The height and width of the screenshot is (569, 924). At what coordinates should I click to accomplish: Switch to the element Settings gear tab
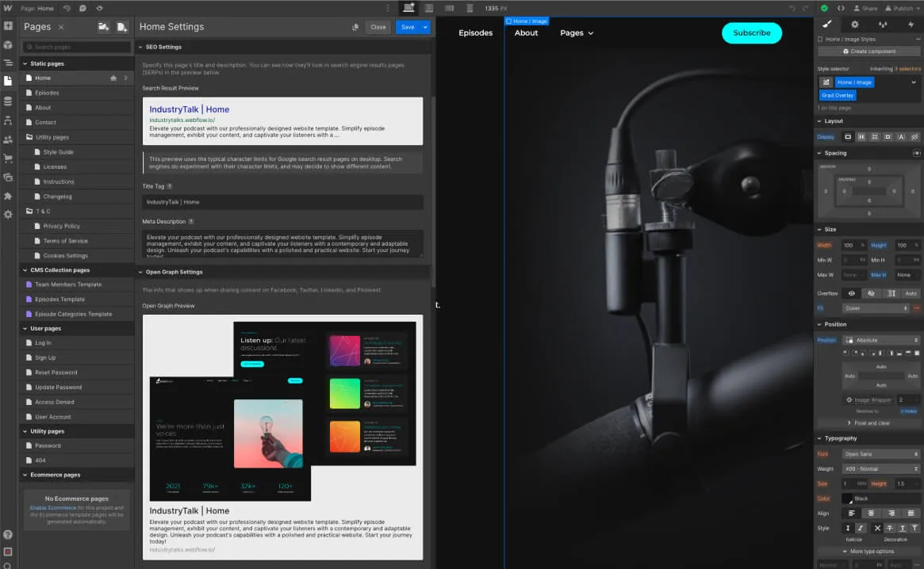854,24
